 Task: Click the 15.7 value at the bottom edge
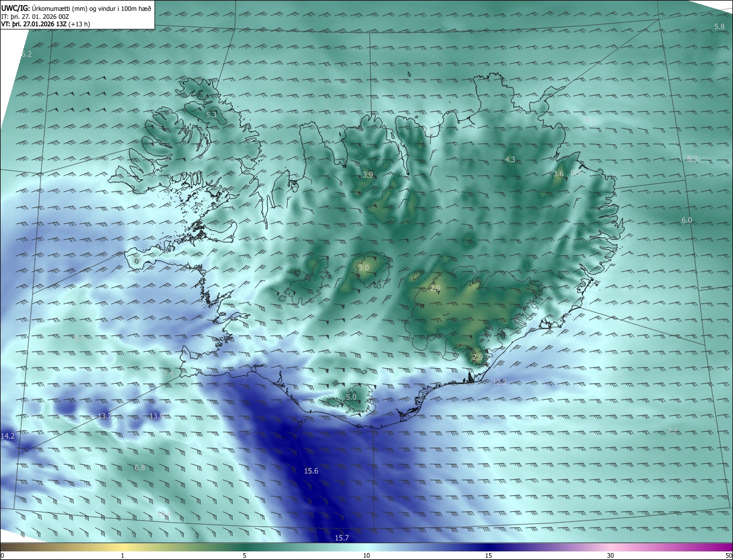(342, 538)
